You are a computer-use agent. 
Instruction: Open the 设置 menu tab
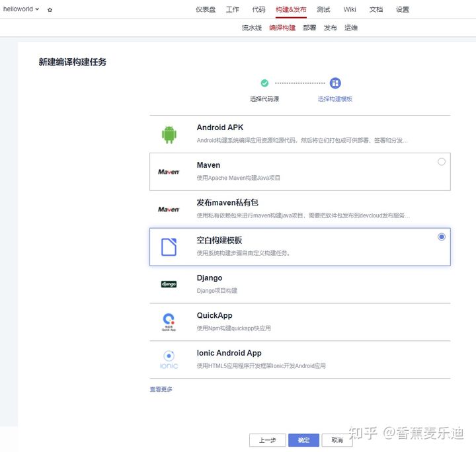click(x=403, y=10)
